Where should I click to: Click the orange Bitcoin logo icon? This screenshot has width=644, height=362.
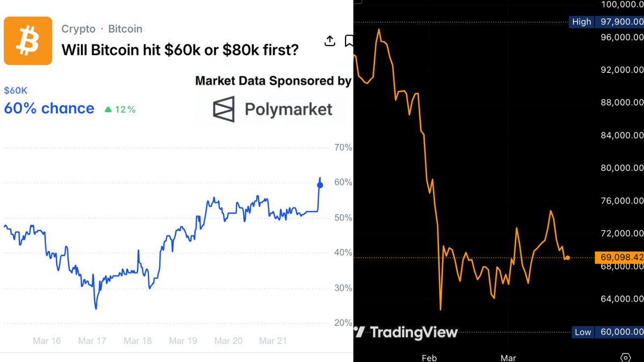(x=28, y=41)
